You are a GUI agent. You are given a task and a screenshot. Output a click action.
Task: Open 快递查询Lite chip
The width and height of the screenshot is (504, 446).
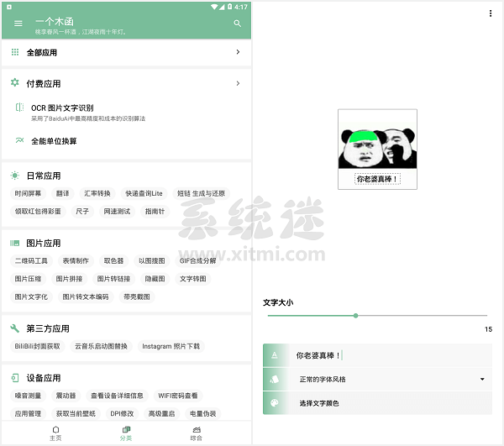(x=144, y=193)
